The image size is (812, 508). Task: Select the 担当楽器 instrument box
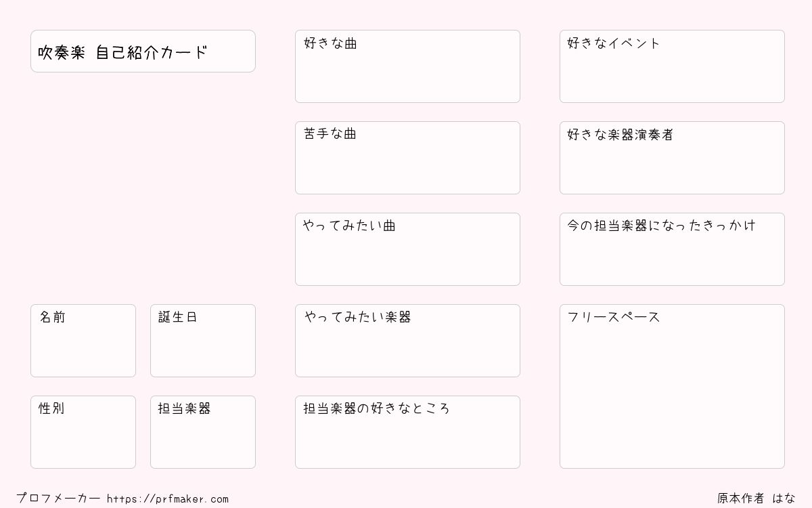(x=203, y=432)
